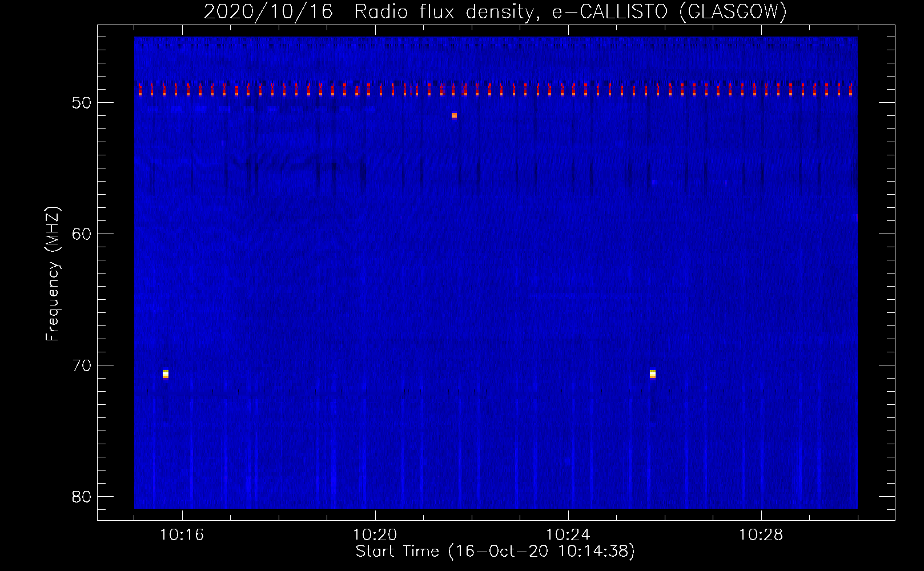Click the orange spot near 51 MHz at 10:21

click(454, 115)
